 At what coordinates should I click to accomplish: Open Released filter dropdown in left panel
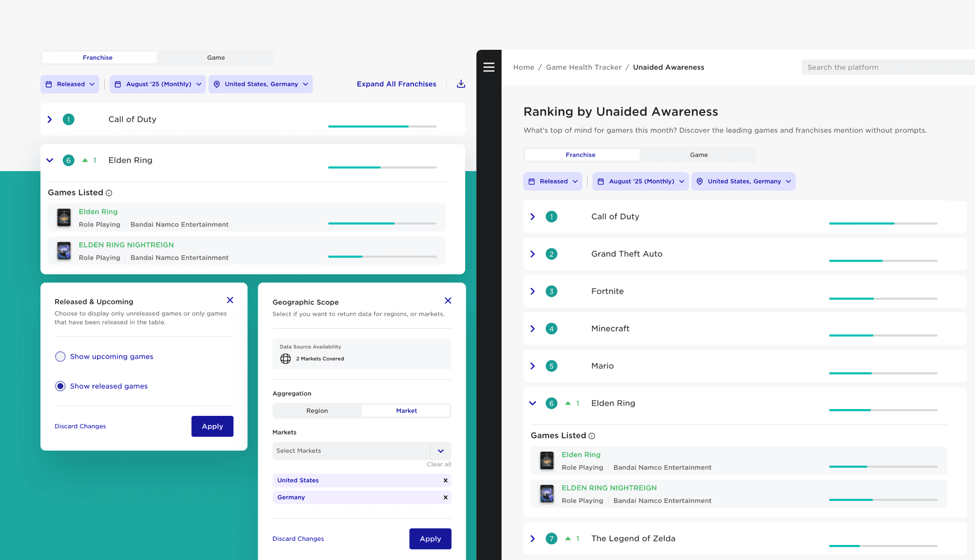[70, 84]
